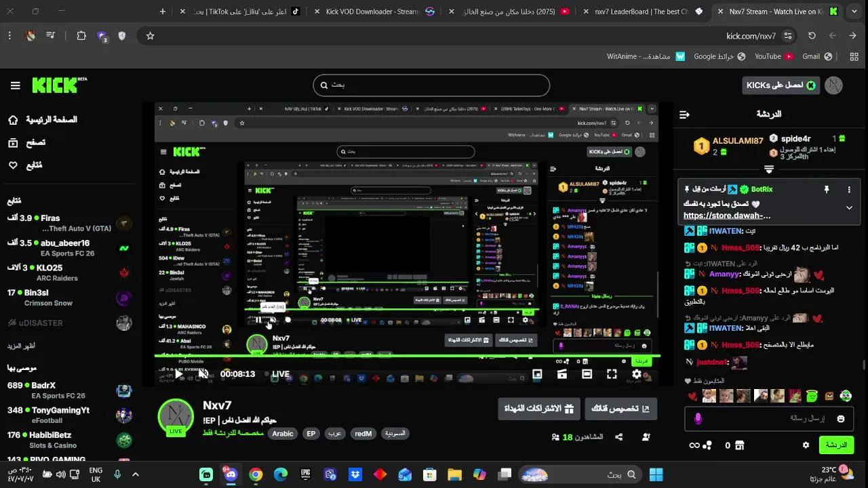The image size is (868, 488).
Task: Click the send message chat input
Action: pyautogui.click(x=770, y=419)
